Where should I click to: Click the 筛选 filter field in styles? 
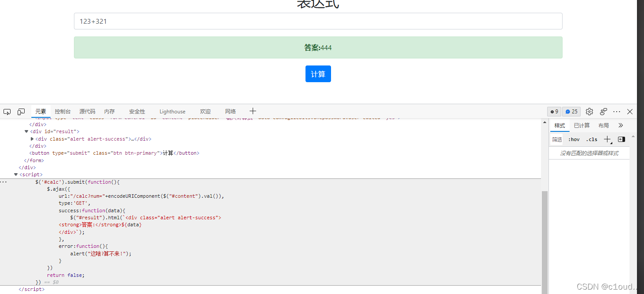[x=557, y=139]
